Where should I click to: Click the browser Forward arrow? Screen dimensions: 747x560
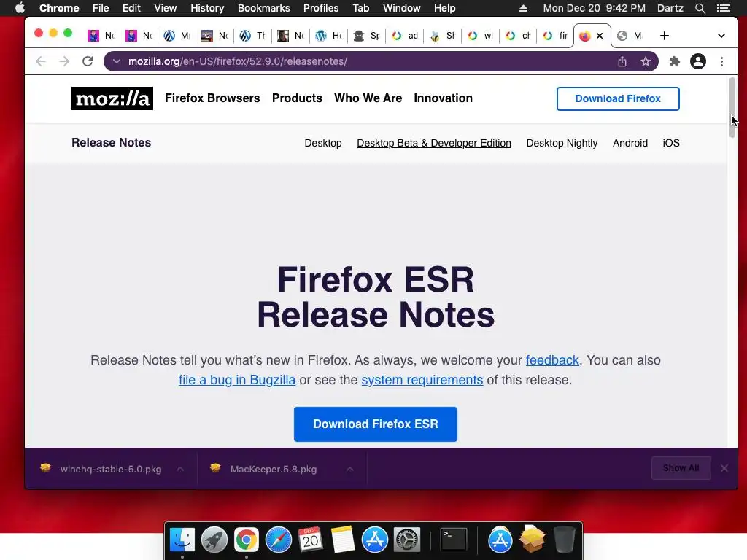click(x=64, y=61)
